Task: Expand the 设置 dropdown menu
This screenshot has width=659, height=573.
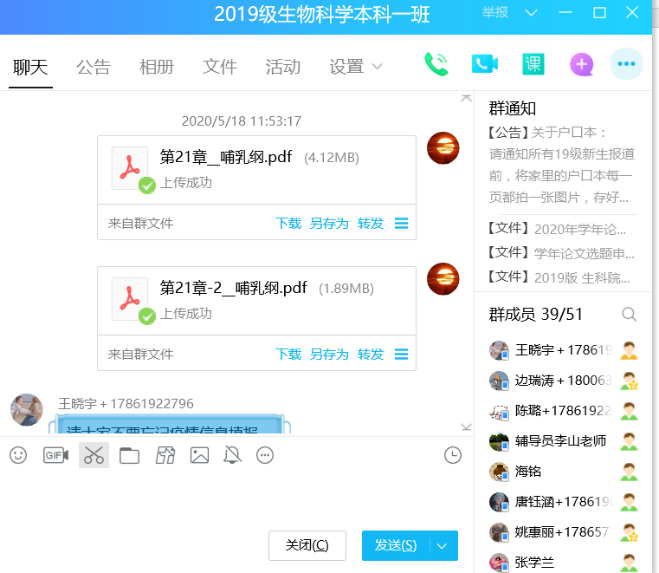Action: coord(356,67)
